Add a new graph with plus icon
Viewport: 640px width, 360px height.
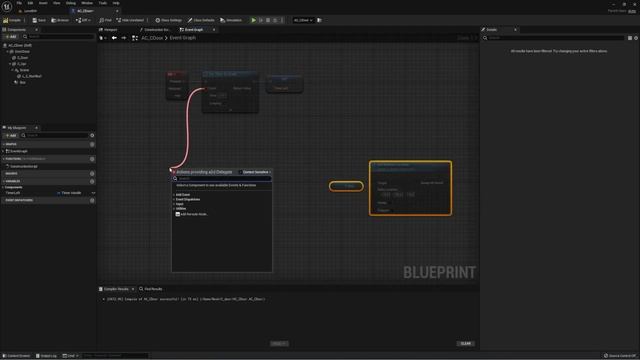point(92,144)
